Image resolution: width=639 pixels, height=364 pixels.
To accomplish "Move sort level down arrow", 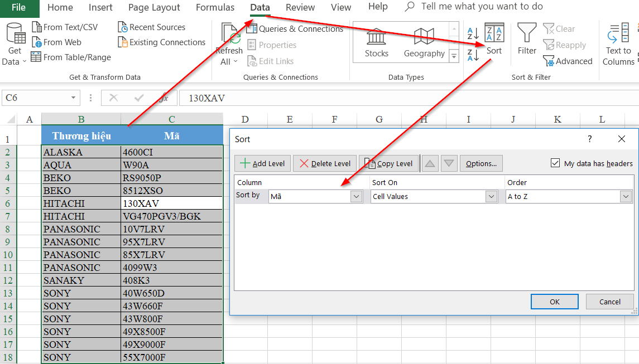I will coord(449,163).
